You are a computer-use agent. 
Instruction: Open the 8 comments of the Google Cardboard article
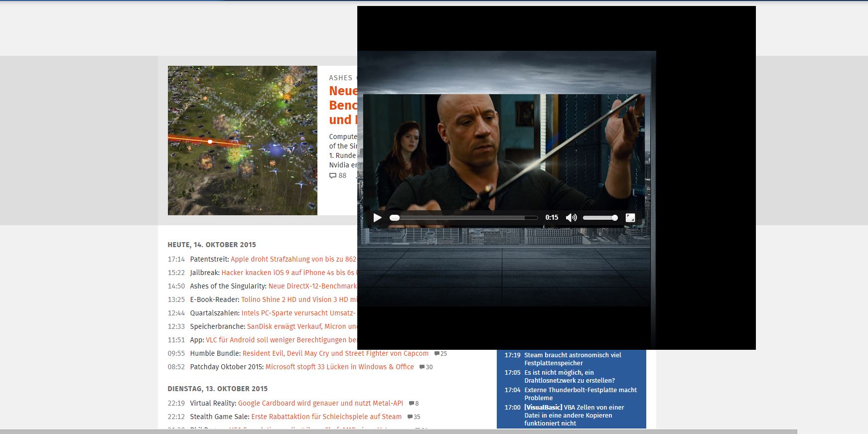414,403
